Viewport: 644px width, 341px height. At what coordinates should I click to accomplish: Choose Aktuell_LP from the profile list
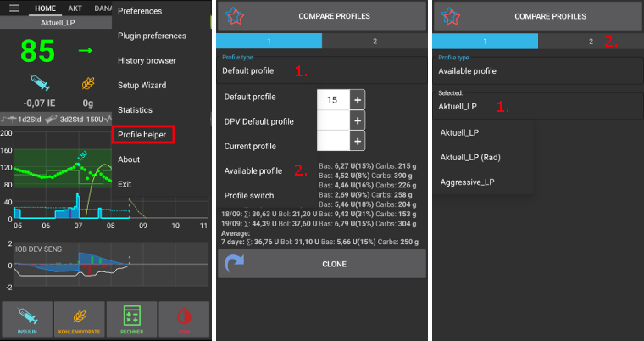(459, 133)
